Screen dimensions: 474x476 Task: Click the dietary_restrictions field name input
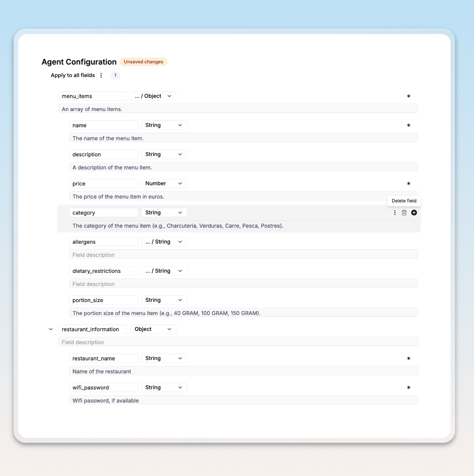104,271
